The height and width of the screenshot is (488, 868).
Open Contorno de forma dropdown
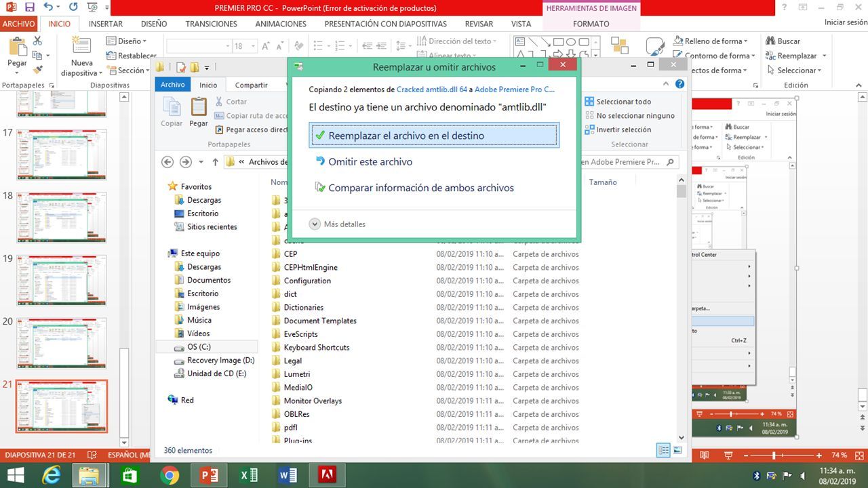click(x=715, y=56)
